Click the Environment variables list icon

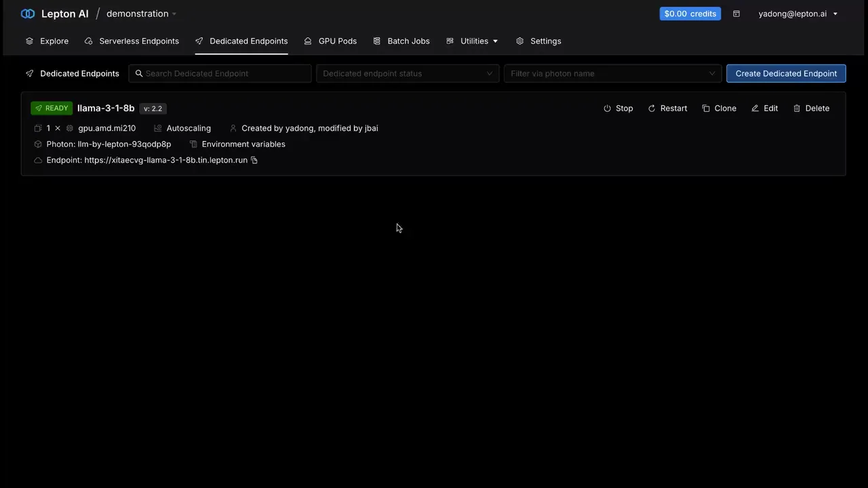pyautogui.click(x=193, y=144)
